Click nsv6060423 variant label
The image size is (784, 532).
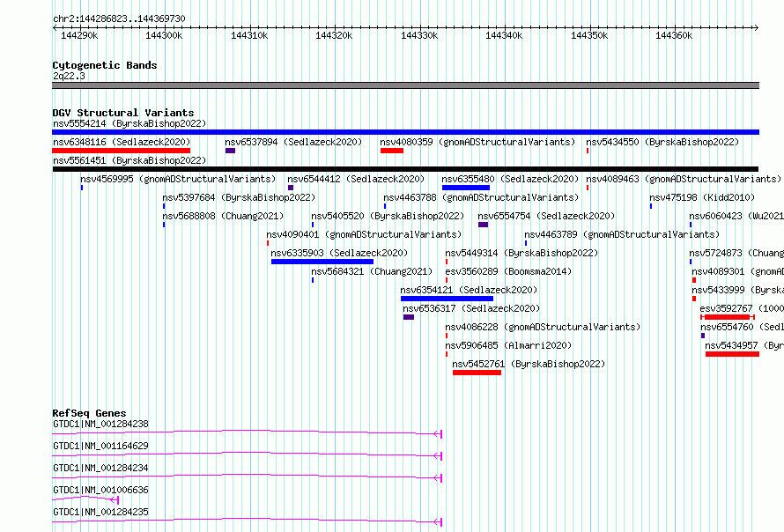(736, 216)
